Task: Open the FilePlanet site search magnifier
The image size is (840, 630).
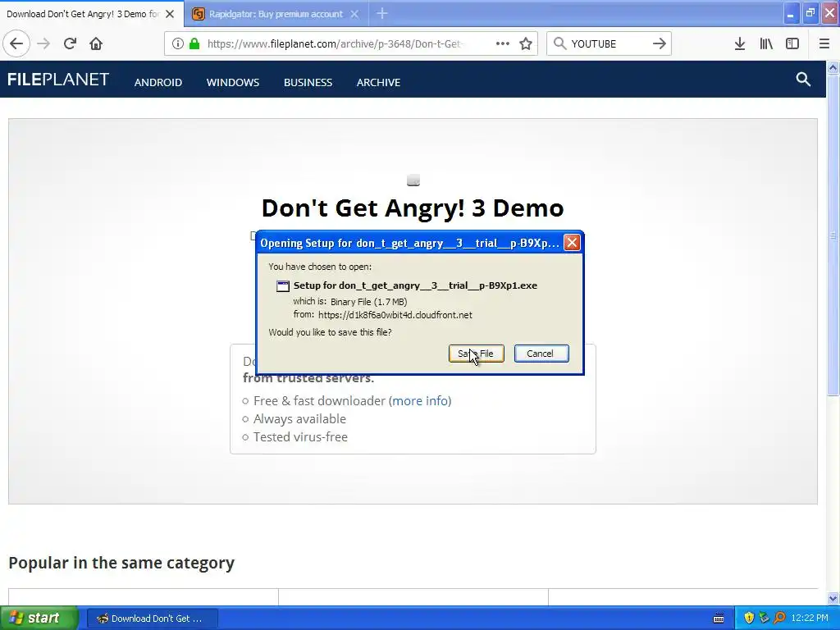Action: point(803,80)
